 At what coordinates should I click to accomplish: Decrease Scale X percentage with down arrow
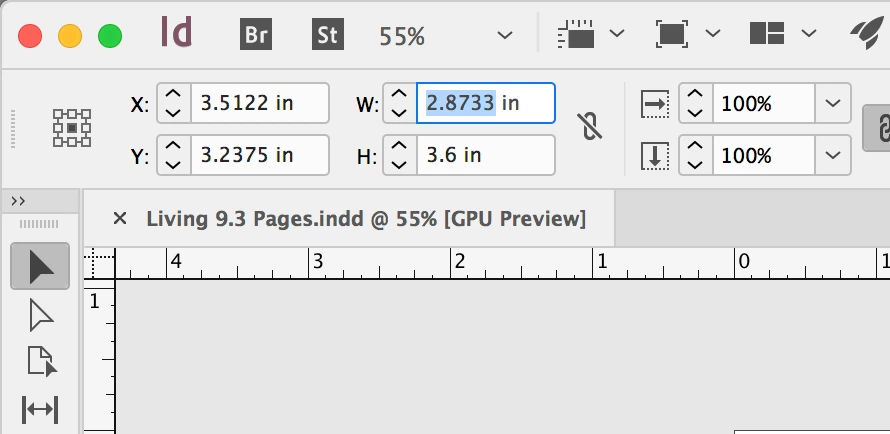click(x=695, y=112)
